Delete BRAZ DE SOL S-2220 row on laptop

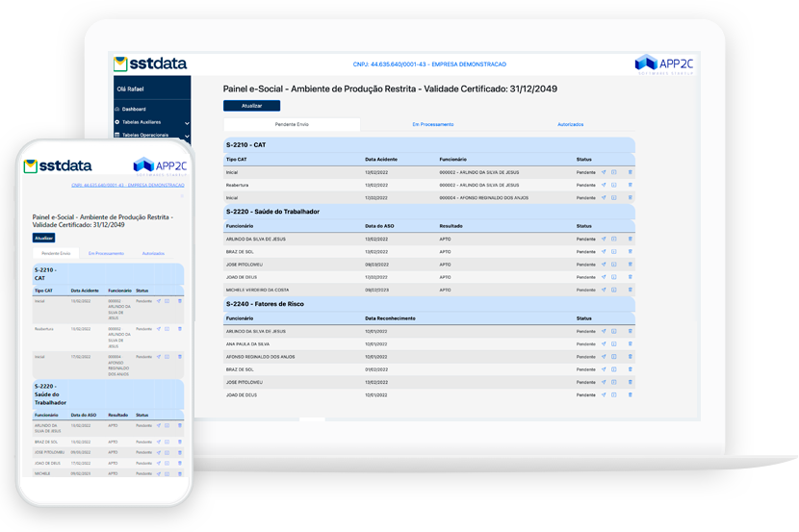coord(631,251)
